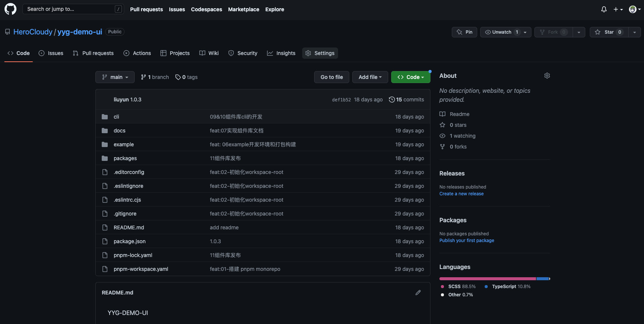Open the Add file dropdown
Screen dimensions: 644x324
coord(370,77)
